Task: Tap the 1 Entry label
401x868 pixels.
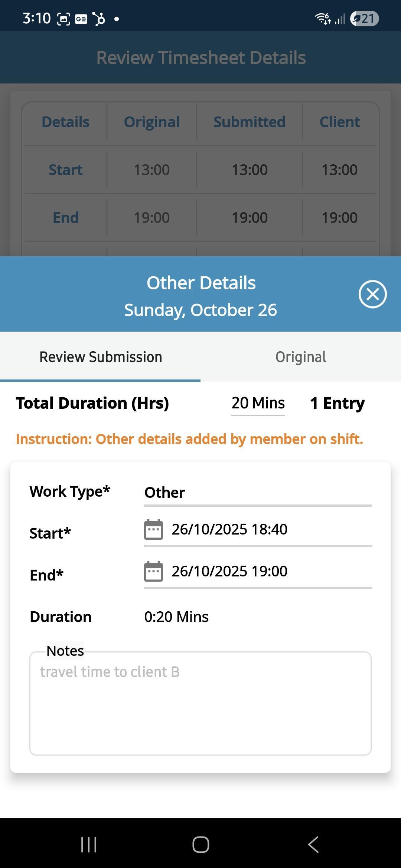Action: (x=337, y=403)
